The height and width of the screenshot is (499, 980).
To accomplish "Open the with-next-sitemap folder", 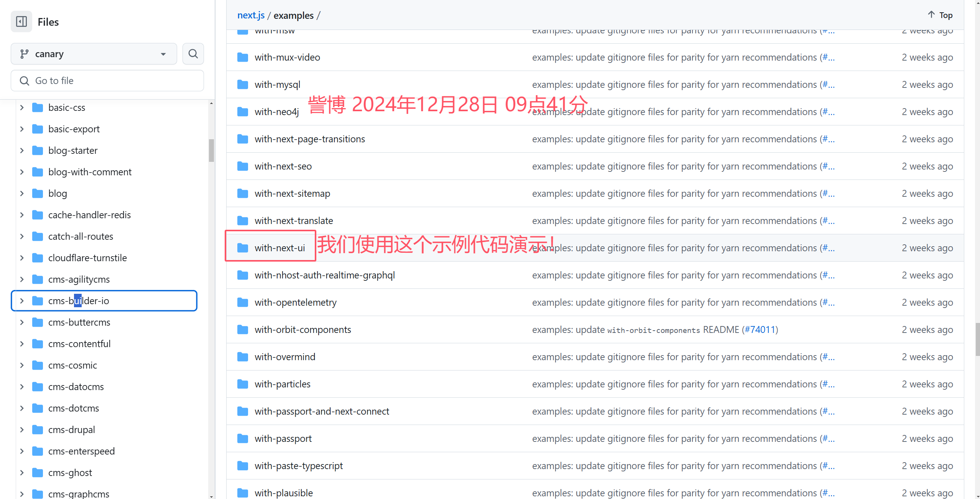I will click(x=292, y=194).
